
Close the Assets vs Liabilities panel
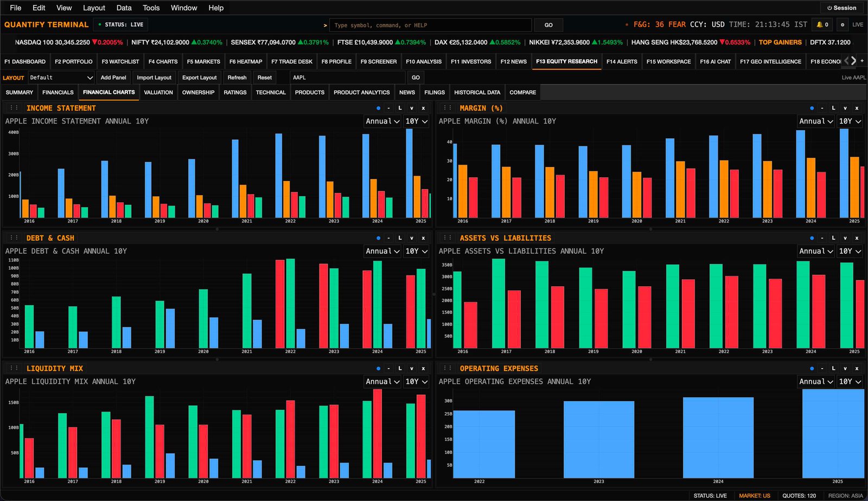(857, 238)
